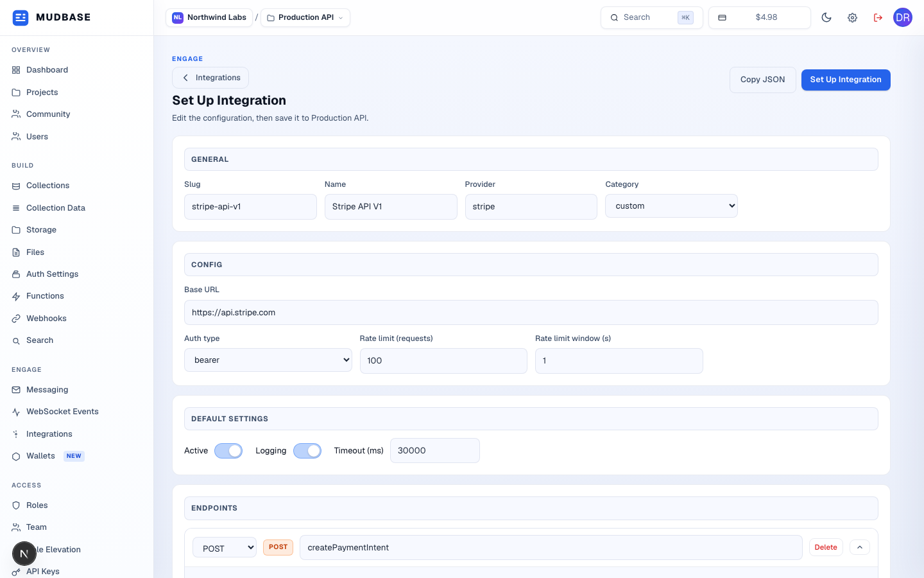Click the red logout icon

point(878,17)
